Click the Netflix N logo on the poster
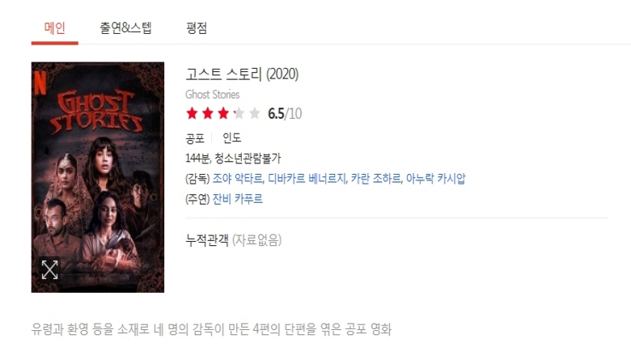This screenshot has height=364, width=631. coord(40,83)
